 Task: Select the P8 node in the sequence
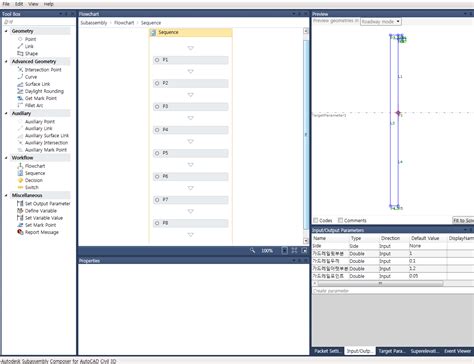pyautogui.click(x=191, y=223)
